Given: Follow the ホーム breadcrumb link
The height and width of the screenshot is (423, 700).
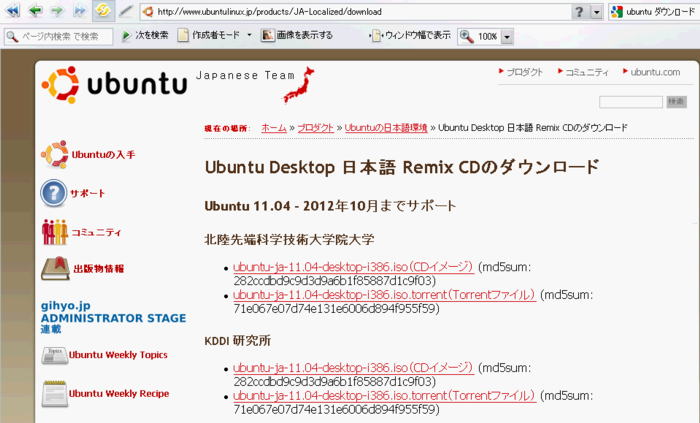Looking at the screenshot, I should [274, 128].
